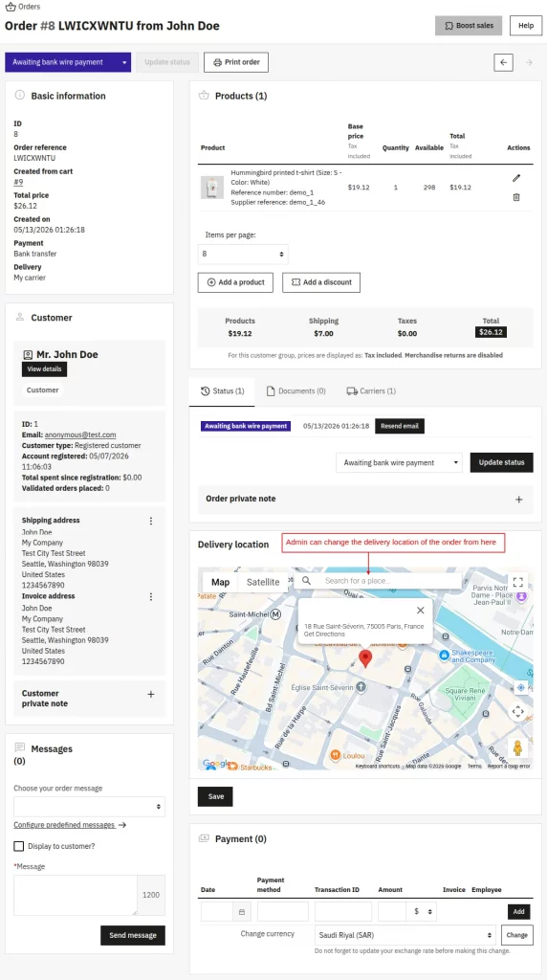Open order status dropdown at top
Viewport: 547px width, 980px height.
pyautogui.click(x=68, y=62)
